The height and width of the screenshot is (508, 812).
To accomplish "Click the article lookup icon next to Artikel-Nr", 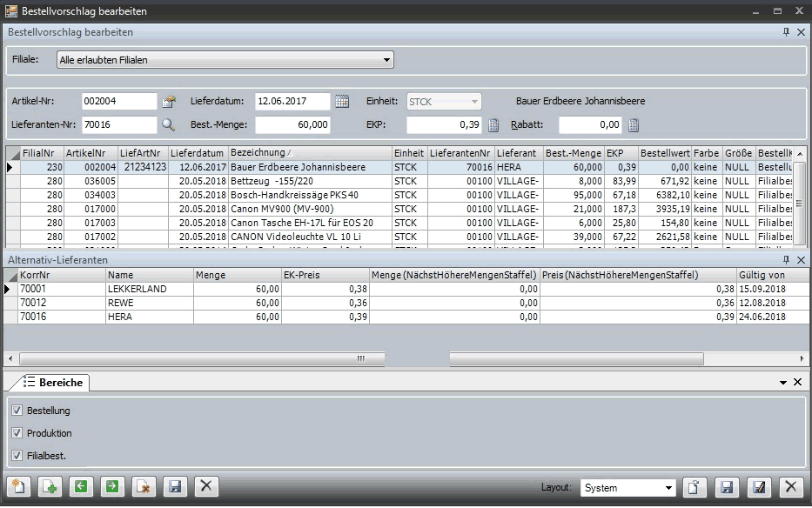I will point(169,101).
